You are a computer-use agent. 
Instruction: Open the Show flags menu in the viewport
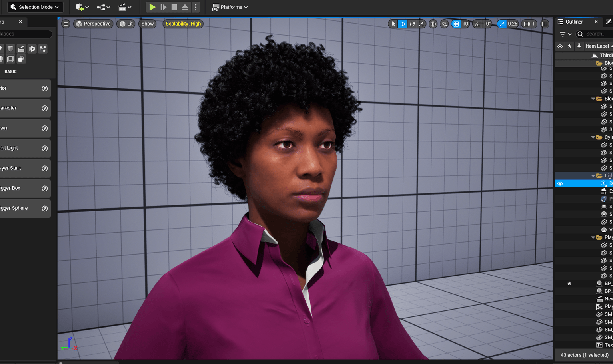(147, 24)
